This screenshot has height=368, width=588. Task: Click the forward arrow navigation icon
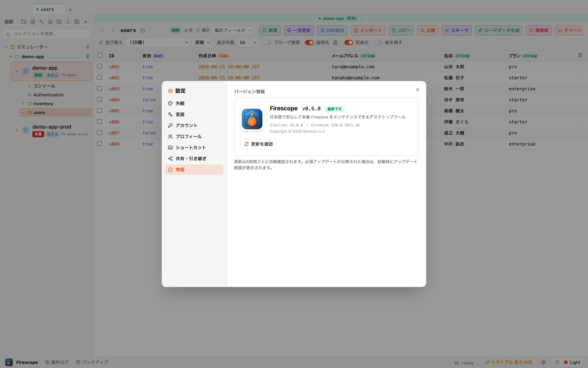(x=112, y=30)
